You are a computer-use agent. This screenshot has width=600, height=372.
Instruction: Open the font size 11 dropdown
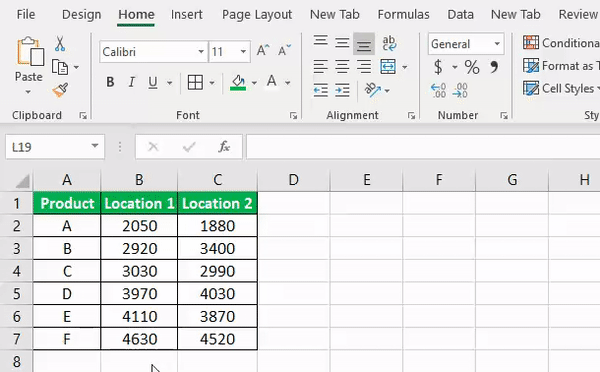point(243,51)
